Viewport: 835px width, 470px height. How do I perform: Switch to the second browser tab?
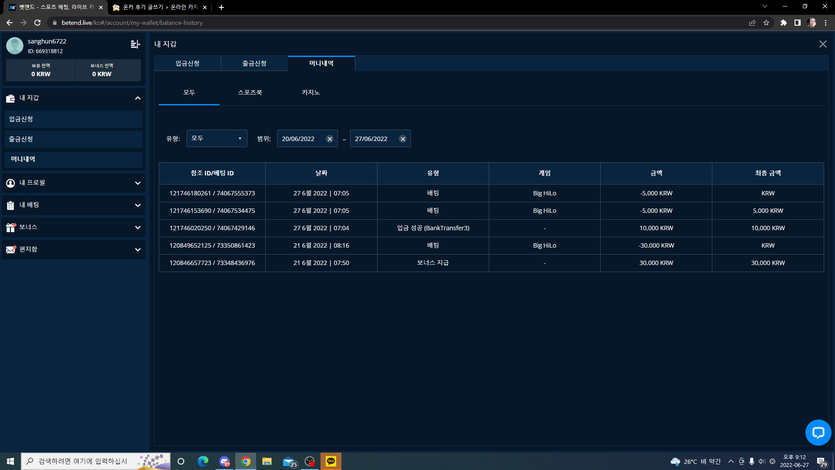[x=160, y=7]
